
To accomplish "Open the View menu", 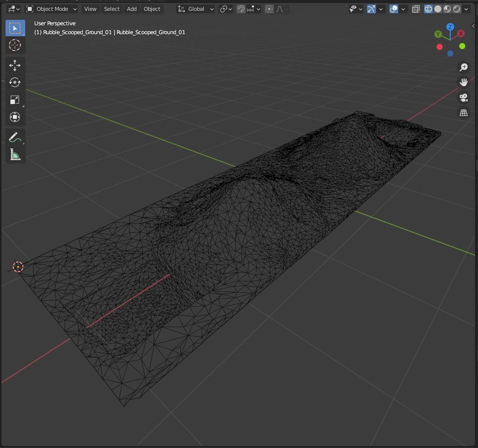I will pos(90,9).
